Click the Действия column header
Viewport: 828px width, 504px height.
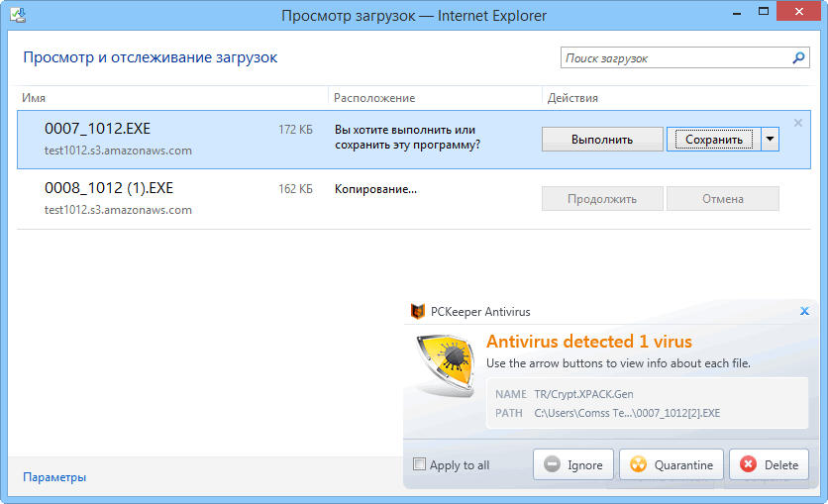(572, 98)
